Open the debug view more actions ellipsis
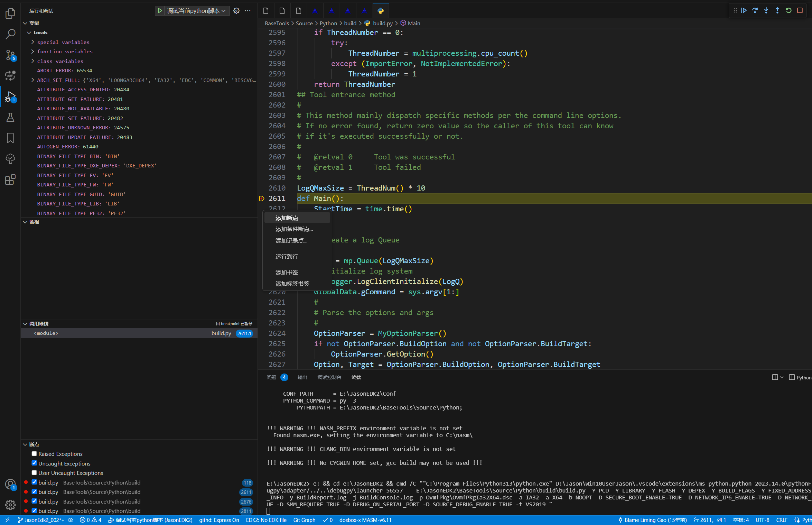 [x=248, y=11]
